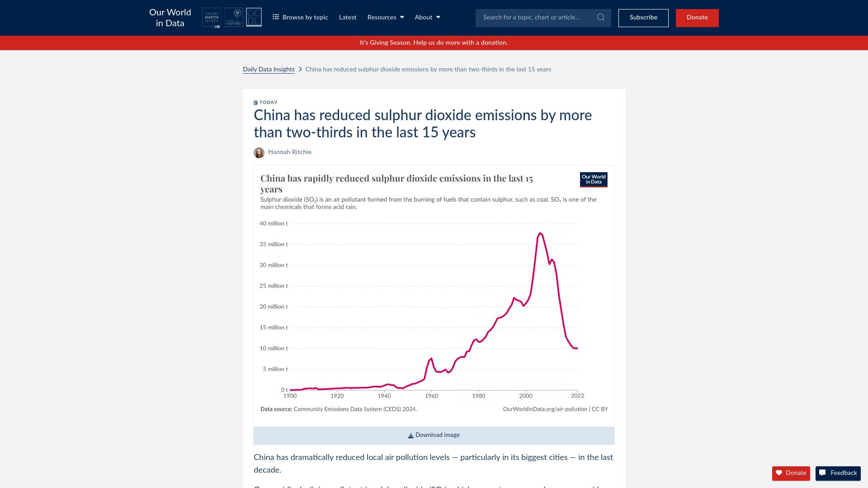Viewport: 868px width, 488px height.
Task: Click the magnifying glass search icon
Action: [x=601, y=17]
